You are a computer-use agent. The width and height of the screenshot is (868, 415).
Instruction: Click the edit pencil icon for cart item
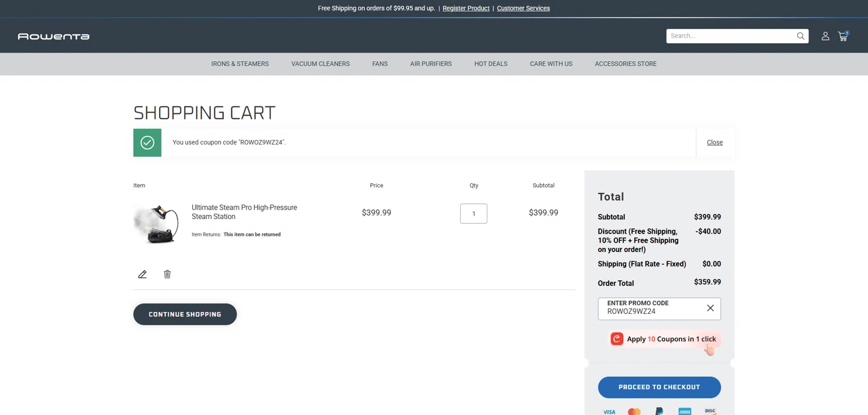tap(142, 274)
